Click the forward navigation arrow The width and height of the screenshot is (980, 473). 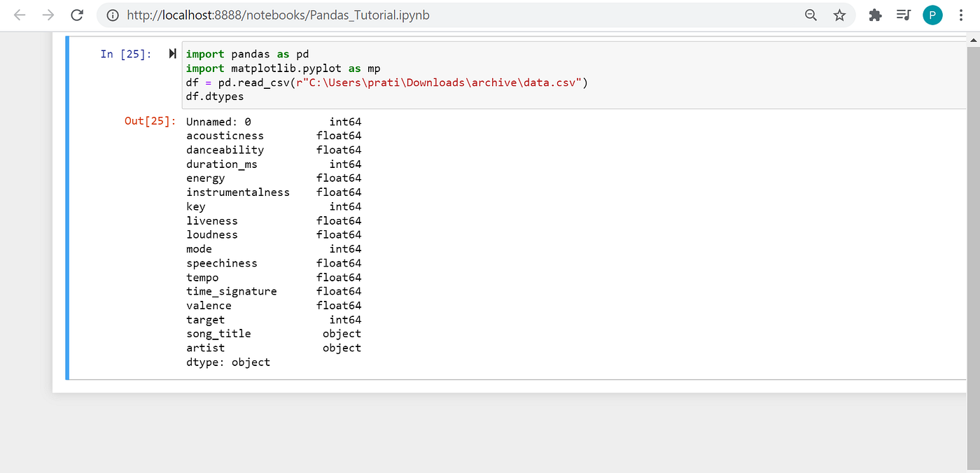click(x=47, y=15)
